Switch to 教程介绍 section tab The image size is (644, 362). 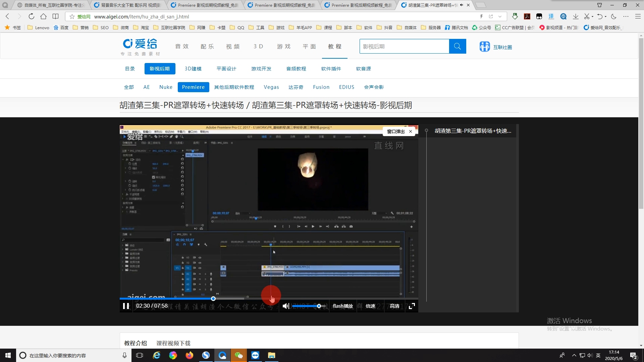(x=136, y=343)
